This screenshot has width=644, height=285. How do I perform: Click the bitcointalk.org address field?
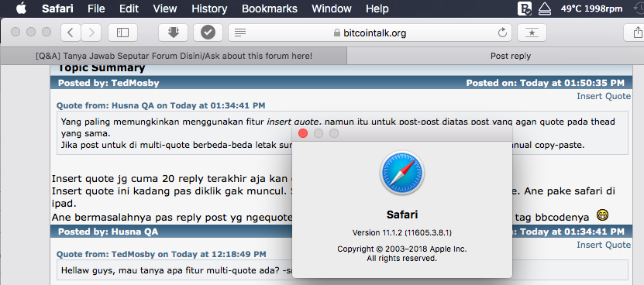370,33
